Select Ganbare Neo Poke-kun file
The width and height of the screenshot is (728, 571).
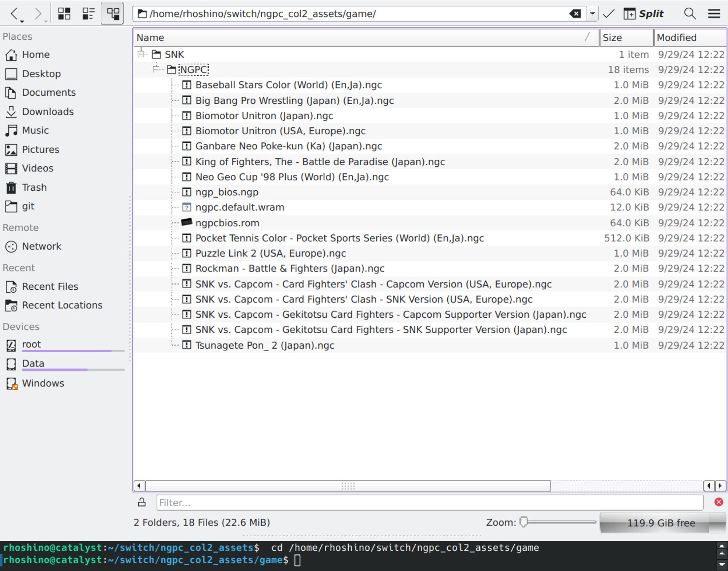289,146
